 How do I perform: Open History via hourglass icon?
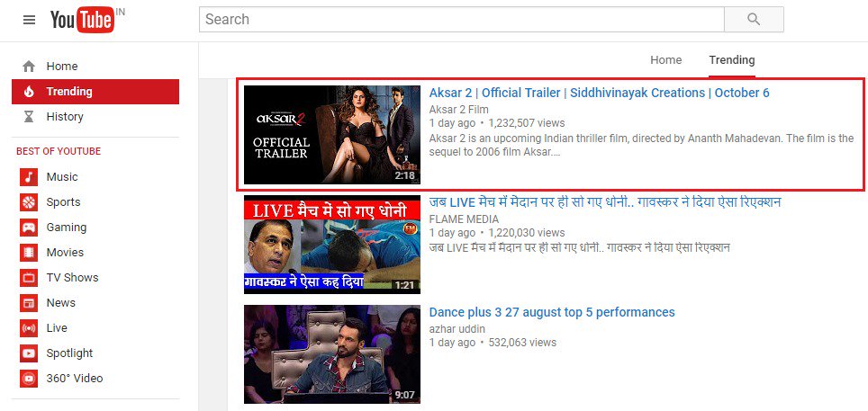point(29,117)
